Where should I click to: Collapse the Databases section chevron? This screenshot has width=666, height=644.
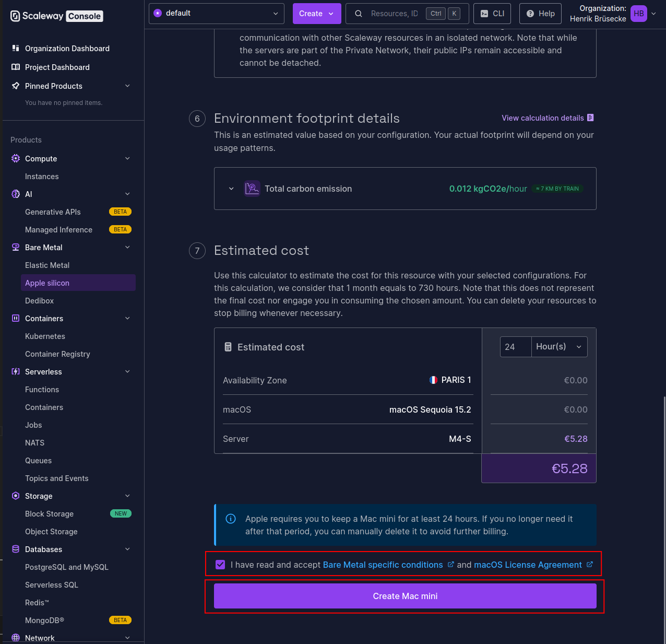pos(127,549)
